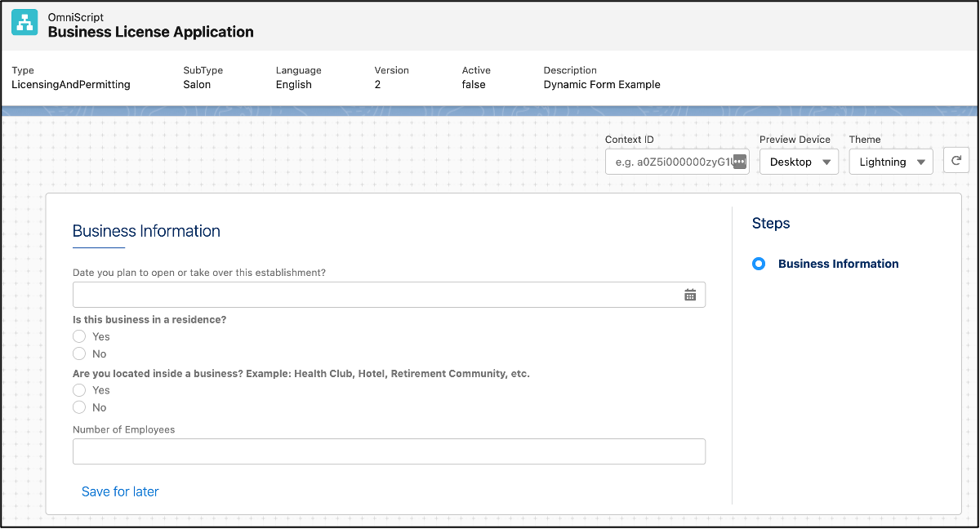The height and width of the screenshot is (529, 980).
Task: Click the Business License Application title
Action: point(151,31)
